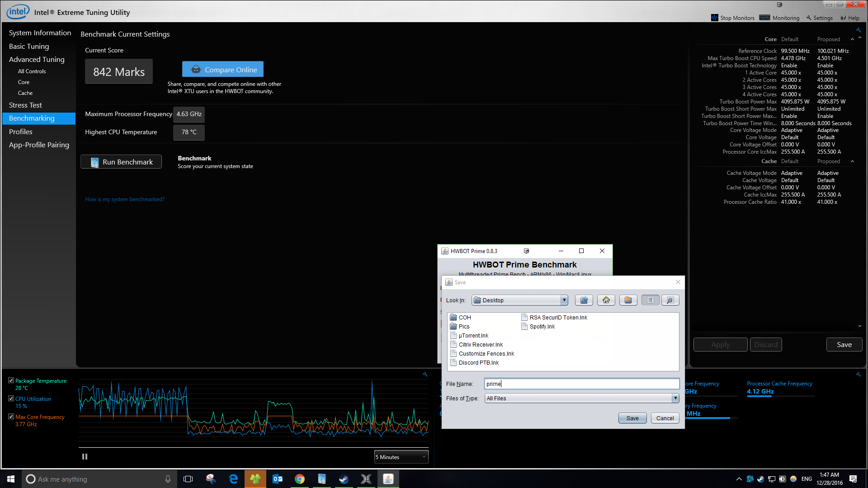Select Customize Fences.lnk file

[482, 353]
